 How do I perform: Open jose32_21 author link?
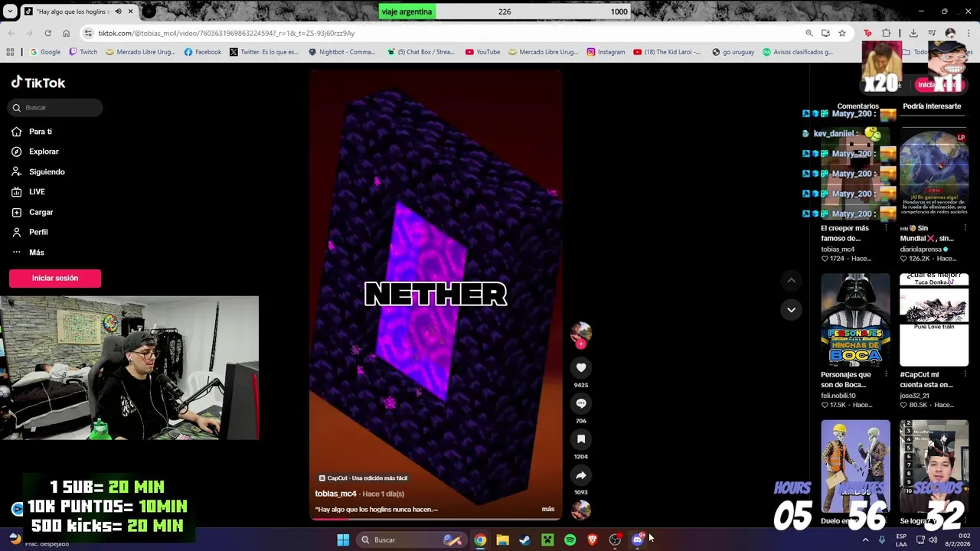coord(914,396)
